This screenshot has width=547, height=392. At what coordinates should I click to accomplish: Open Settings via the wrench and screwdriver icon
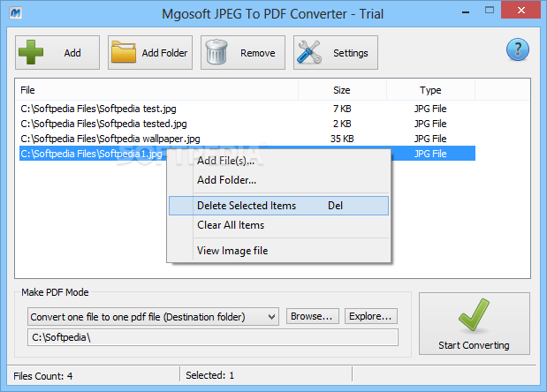(309, 52)
